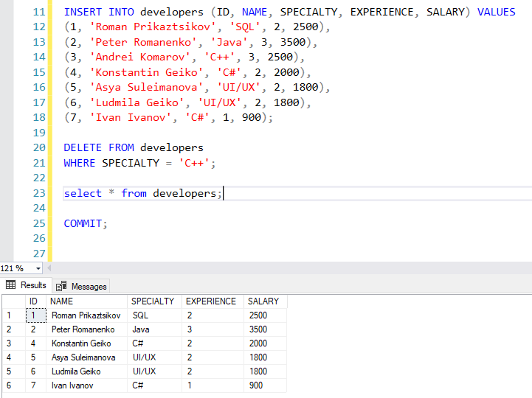Select the NAME column header
Image resolution: width=532 pixels, height=398 pixels.
tap(62, 301)
